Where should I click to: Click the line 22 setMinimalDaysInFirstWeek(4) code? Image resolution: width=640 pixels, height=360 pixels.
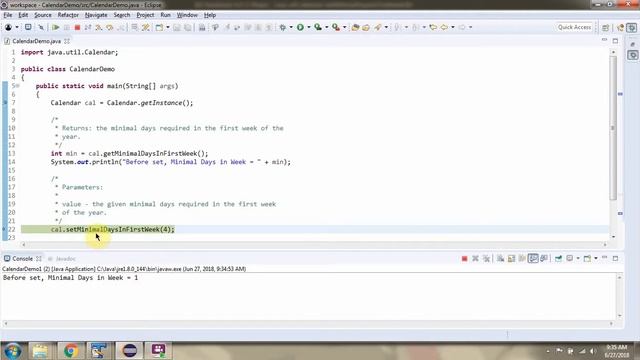tap(112, 229)
